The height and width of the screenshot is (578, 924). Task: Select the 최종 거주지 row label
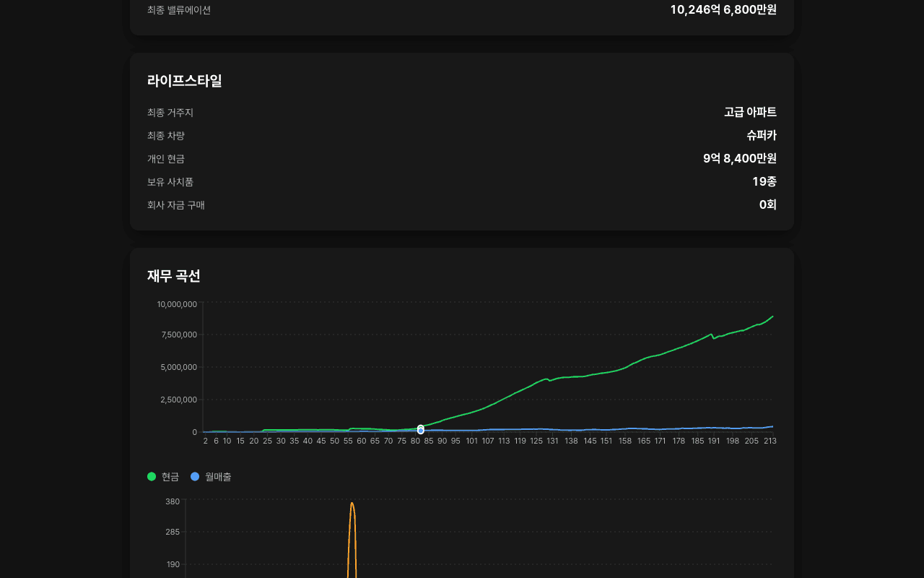[x=170, y=113]
